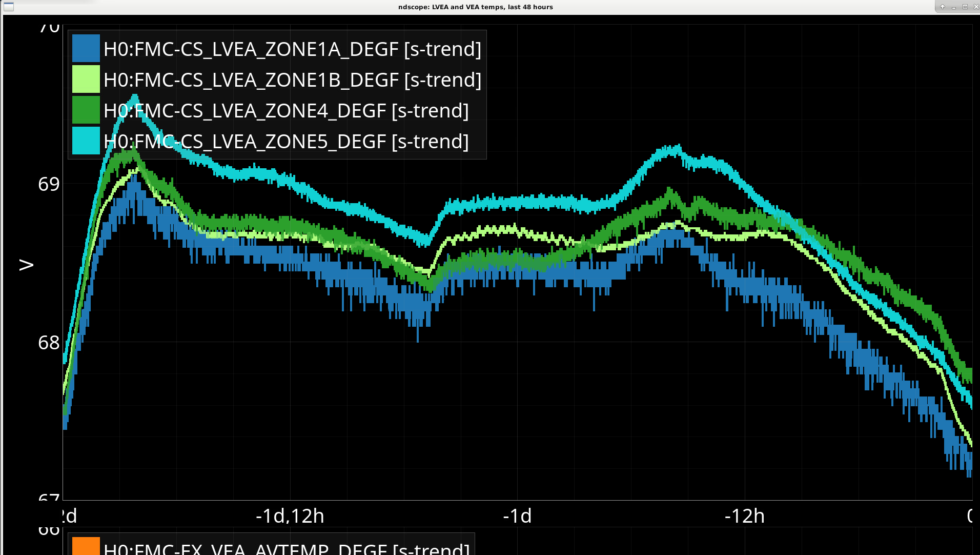Viewport: 980px width, 555px height.
Task: Click the -12h time axis label
Action: [744, 516]
